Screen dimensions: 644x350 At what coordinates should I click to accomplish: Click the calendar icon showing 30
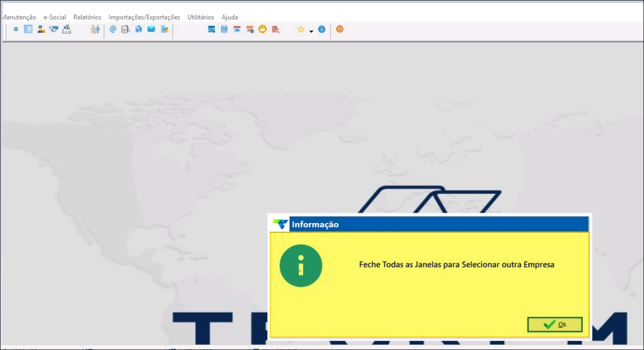(x=237, y=29)
